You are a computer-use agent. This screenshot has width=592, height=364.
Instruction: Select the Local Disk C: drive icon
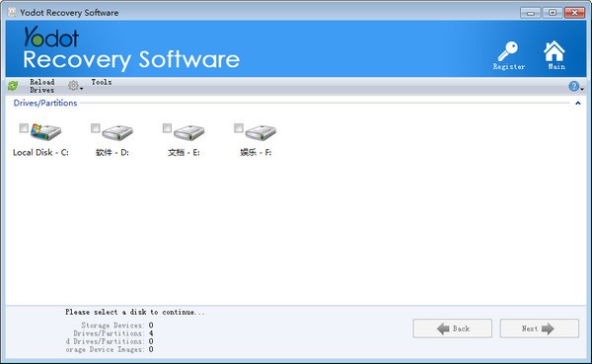(x=45, y=132)
